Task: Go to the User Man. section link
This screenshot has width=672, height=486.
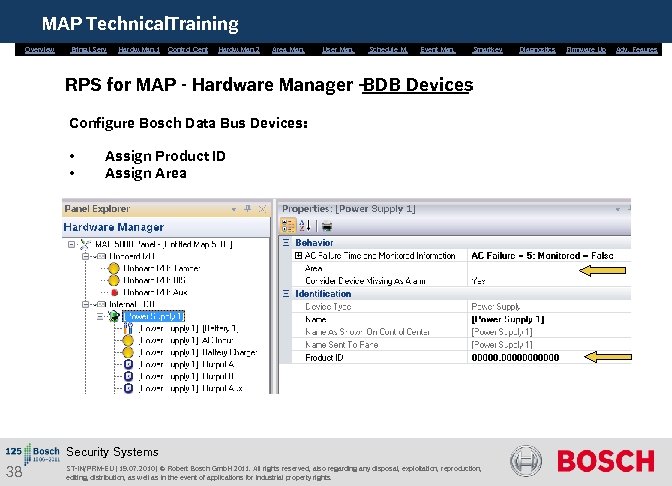Action: (338, 50)
